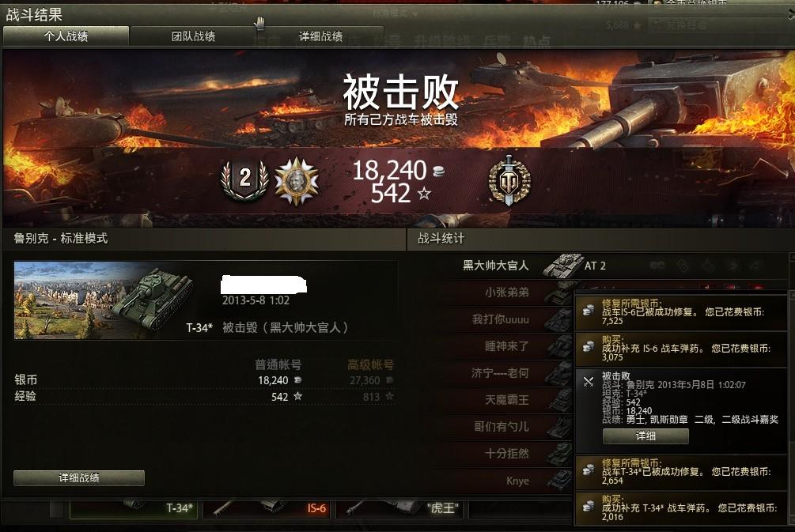The image size is (795, 532).
Task: Click the mastery sword-and-shield badge
Action: (x=509, y=181)
